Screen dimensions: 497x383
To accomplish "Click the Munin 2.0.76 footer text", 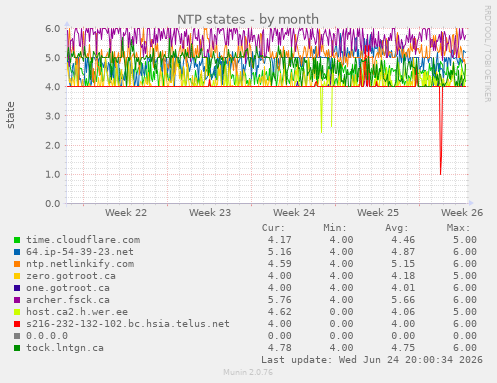I will (x=248, y=372).
